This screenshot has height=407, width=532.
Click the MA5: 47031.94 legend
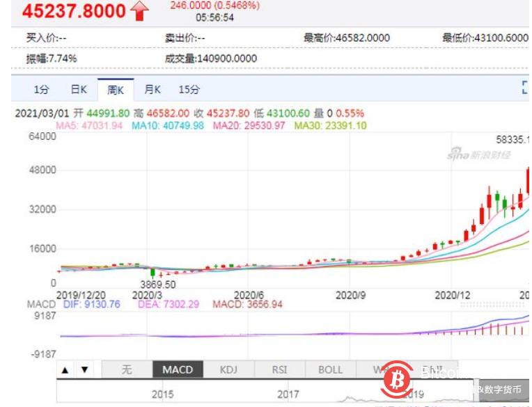point(89,126)
